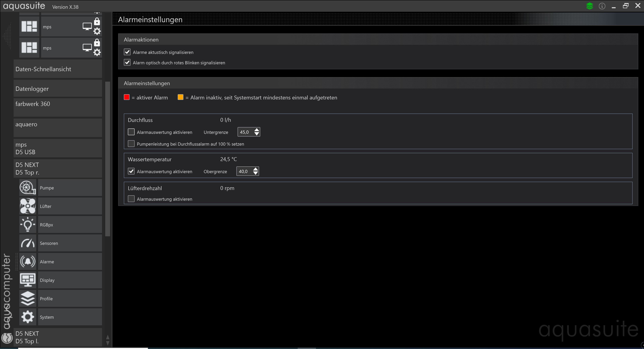Click the Profile layers icon
The width and height of the screenshot is (644, 349).
point(28,299)
